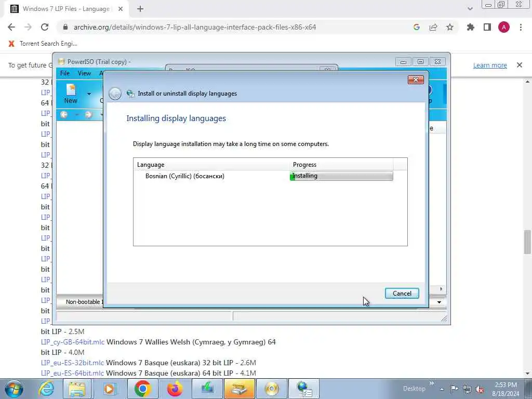This screenshot has height=399, width=532.
Task: Click the address bar showing the archive.org URL
Action: [195, 27]
